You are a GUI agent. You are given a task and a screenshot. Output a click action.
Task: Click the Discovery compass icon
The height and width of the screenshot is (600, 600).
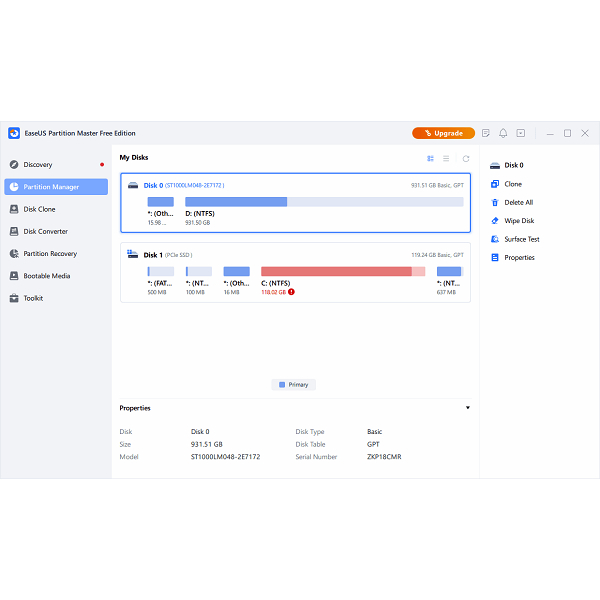14,165
